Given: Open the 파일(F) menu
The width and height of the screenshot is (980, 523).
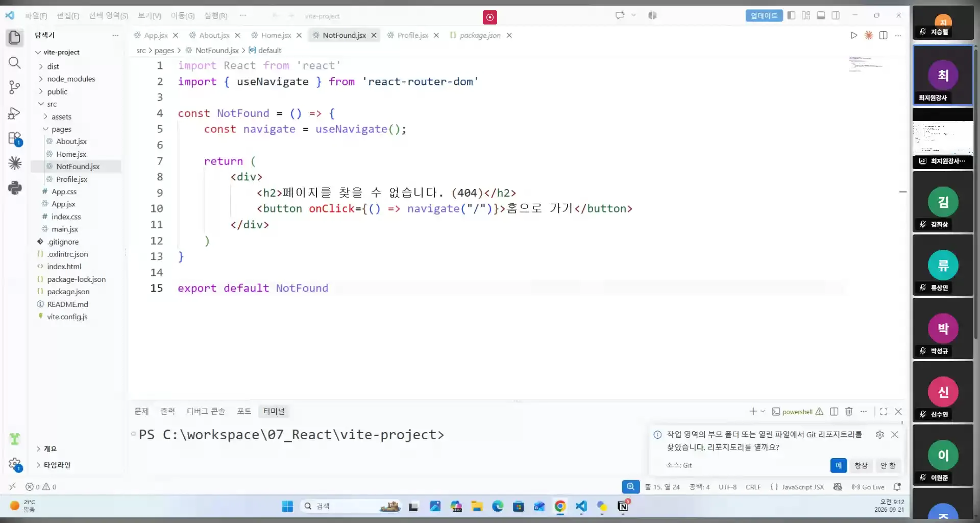Looking at the screenshot, I should (x=36, y=15).
